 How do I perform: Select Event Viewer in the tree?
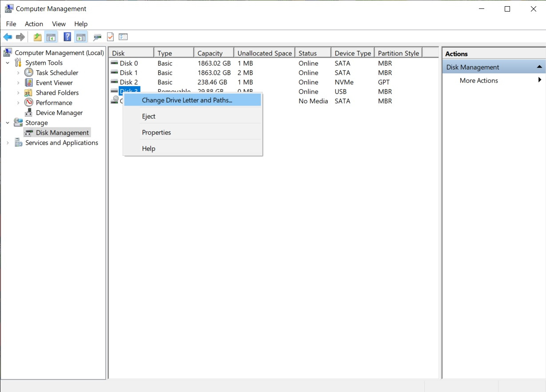[x=54, y=83]
